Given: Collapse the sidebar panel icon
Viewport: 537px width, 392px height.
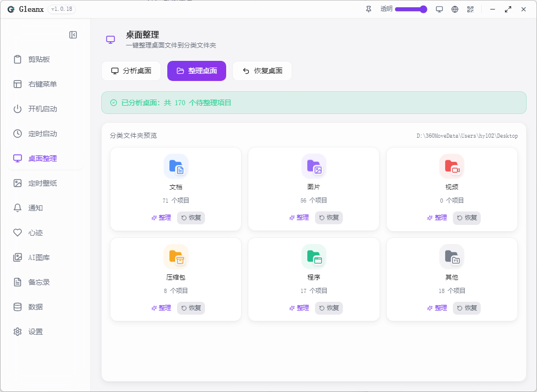Looking at the screenshot, I should click(73, 35).
